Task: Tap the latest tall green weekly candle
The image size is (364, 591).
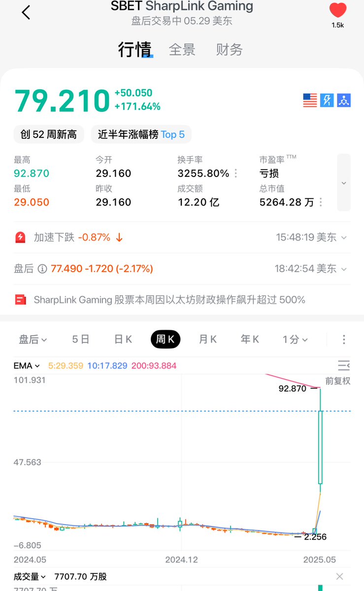Action: pos(320,447)
